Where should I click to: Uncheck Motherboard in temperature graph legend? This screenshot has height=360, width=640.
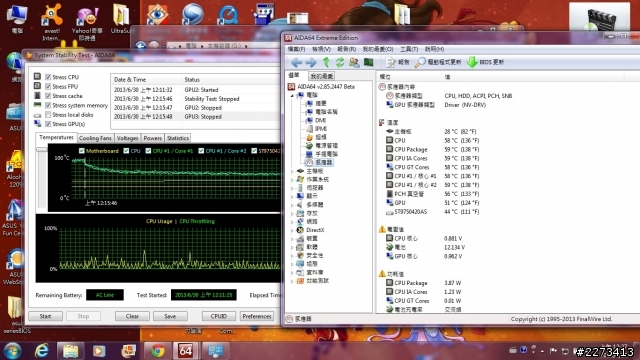point(82,151)
